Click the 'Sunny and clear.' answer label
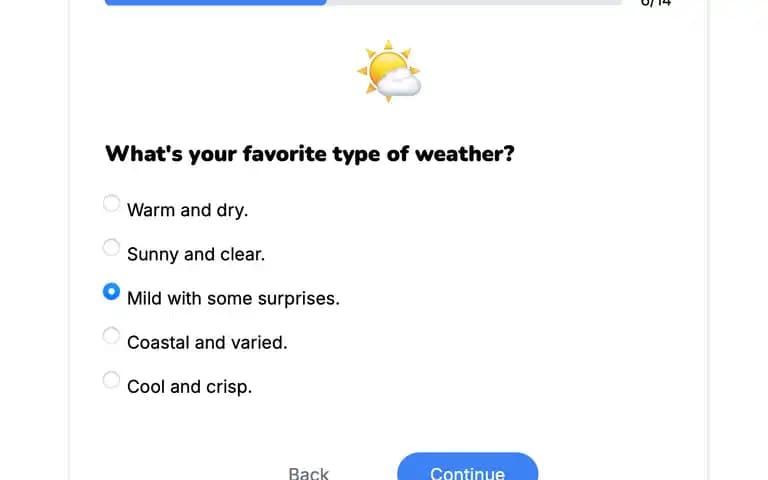The height and width of the screenshot is (480, 768). [x=196, y=254]
